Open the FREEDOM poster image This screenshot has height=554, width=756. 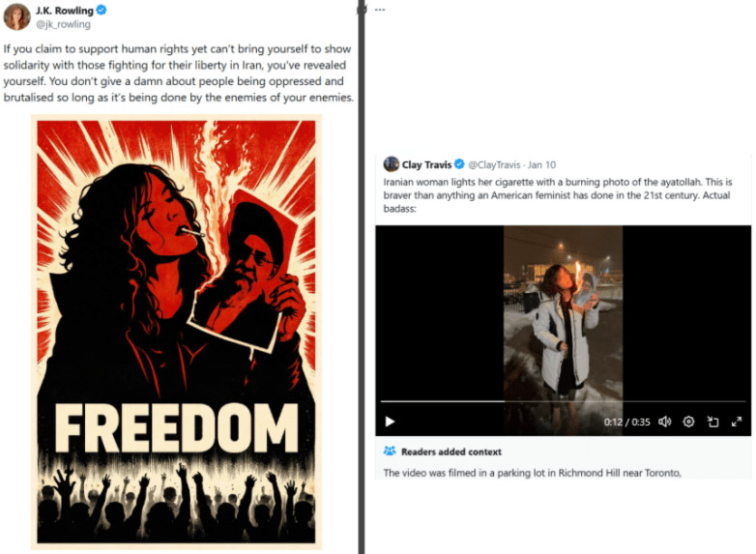pos(177,333)
